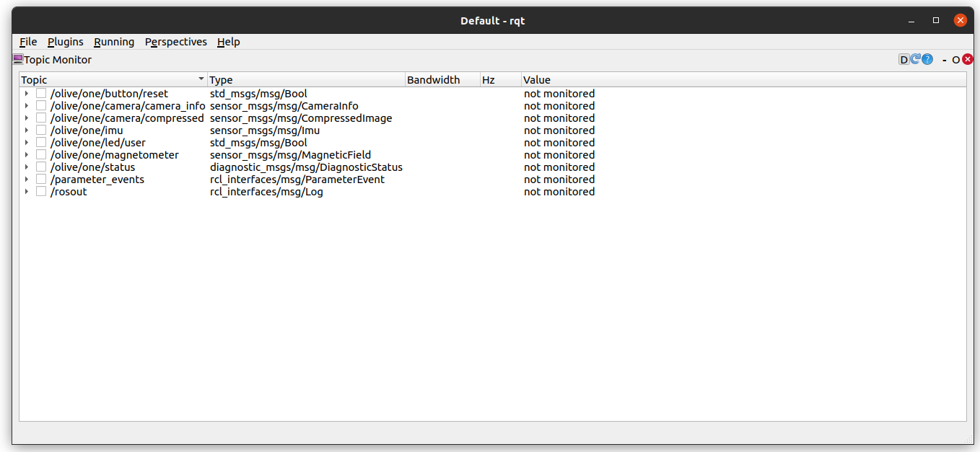This screenshot has width=980, height=452.
Task: Sort by the Topic column header
Action: tap(108, 80)
